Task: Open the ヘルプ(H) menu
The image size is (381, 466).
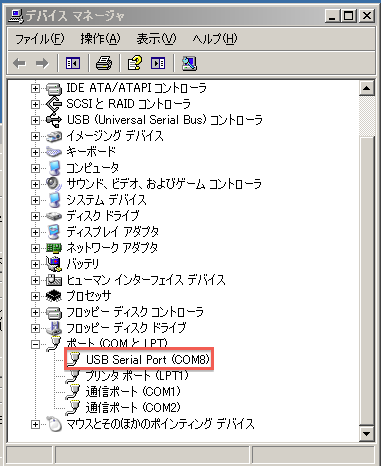Action: (x=215, y=39)
